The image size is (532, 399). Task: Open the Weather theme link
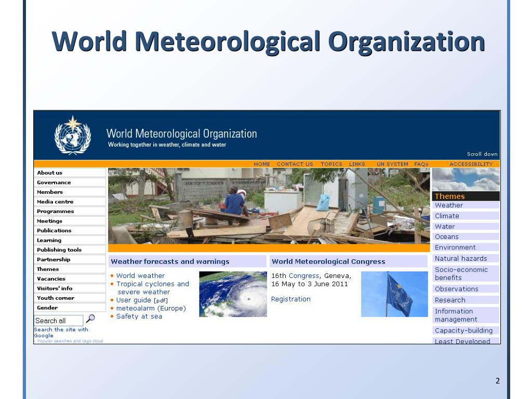point(465,205)
